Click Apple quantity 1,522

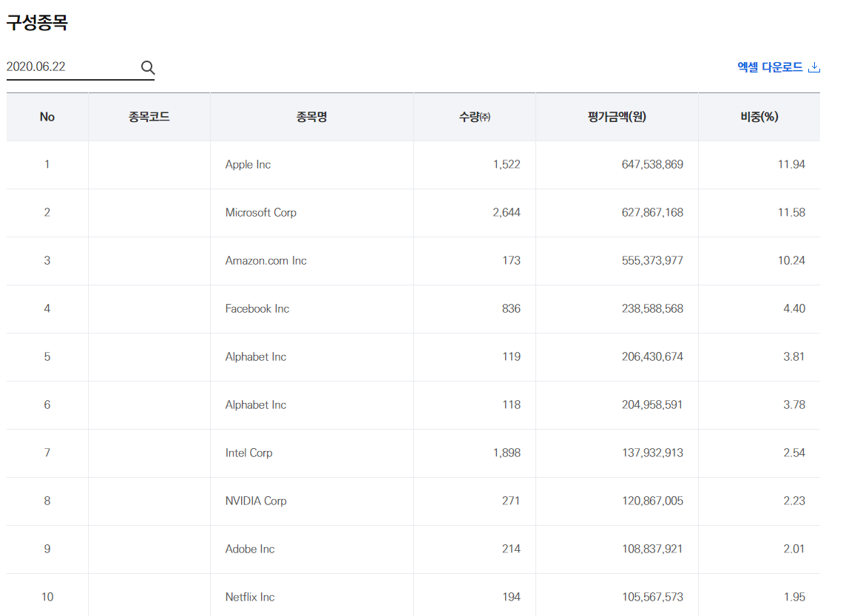(x=507, y=164)
